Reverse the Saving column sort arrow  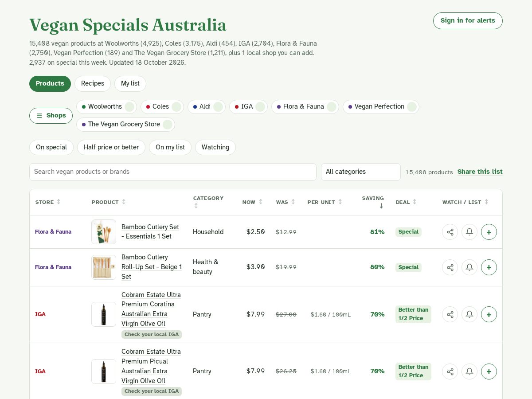coord(373,202)
